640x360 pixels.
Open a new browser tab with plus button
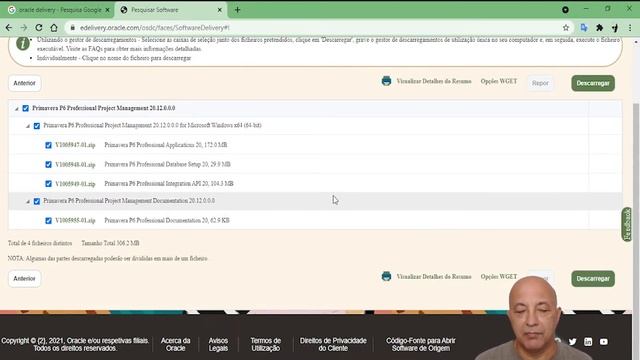237,10
